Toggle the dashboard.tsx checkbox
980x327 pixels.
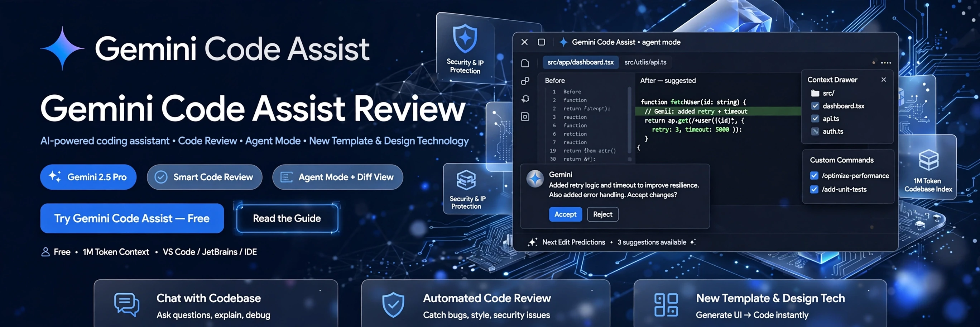[815, 106]
